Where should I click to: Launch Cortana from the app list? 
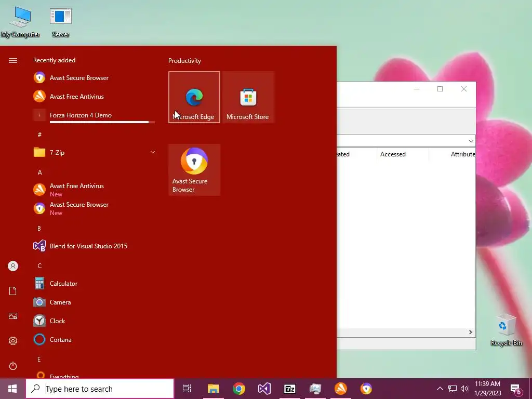click(x=94, y=339)
